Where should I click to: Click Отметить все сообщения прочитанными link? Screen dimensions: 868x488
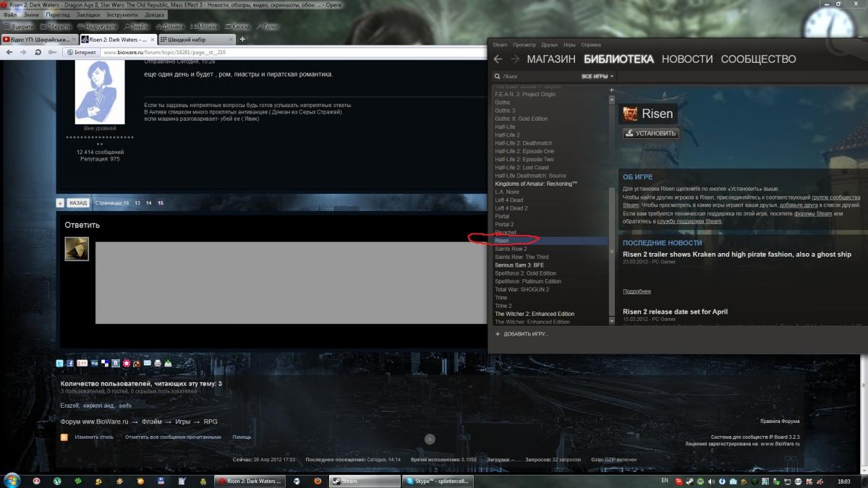[x=173, y=437]
